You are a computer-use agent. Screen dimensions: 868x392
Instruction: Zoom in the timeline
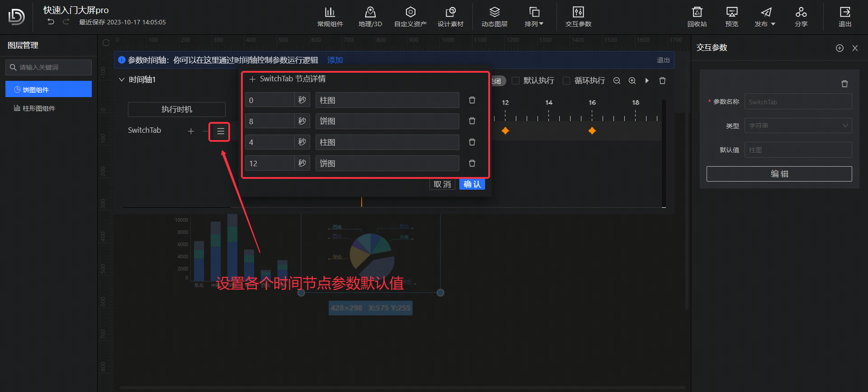point(632,81)
